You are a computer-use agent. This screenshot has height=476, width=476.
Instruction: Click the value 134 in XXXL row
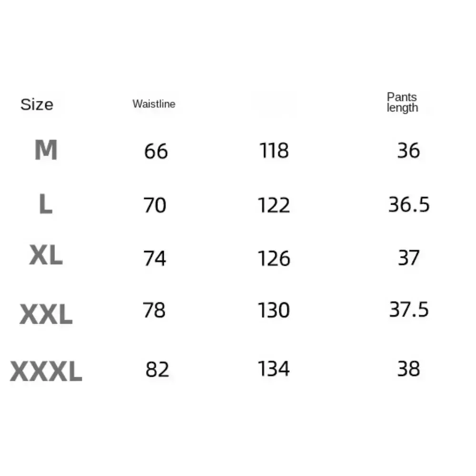pos(274,369)
